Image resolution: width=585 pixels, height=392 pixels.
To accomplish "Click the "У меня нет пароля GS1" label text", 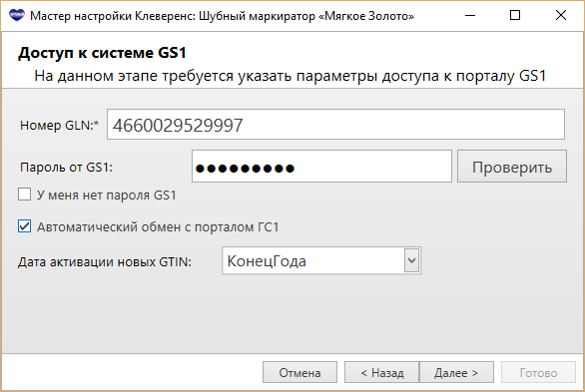I will (107, 195).
